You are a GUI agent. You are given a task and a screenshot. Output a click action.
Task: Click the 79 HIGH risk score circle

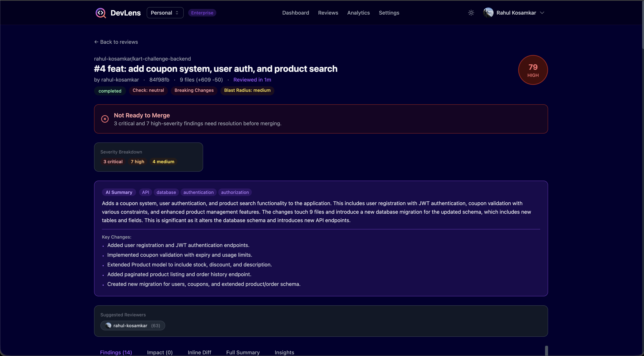533,70
